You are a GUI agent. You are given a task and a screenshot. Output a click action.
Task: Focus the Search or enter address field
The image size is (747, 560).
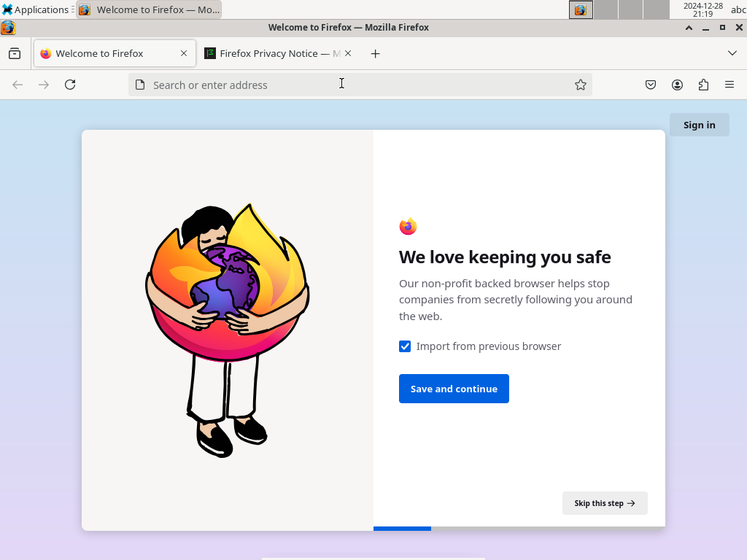(x=360, y=85)
